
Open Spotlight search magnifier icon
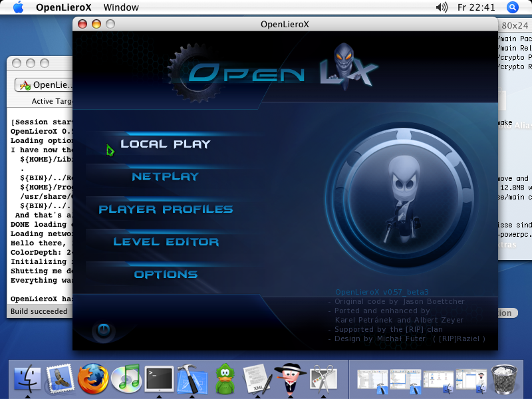pos(513,7)
